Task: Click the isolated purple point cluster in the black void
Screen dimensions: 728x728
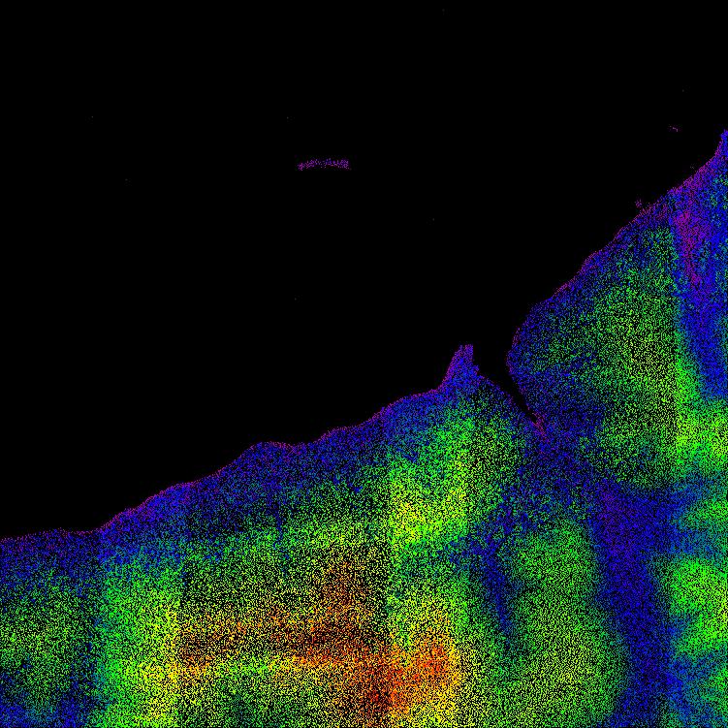Action: [x=324, y=164]
